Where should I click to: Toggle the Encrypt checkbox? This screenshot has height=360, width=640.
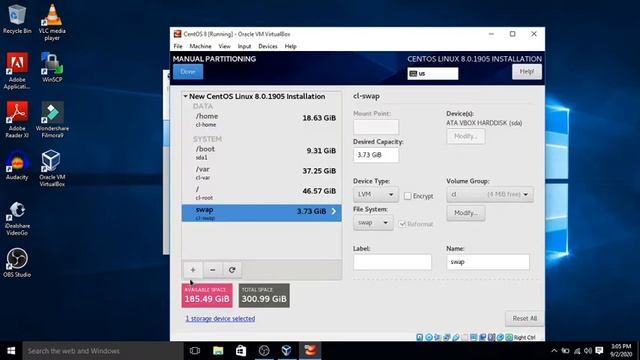pos(407,196)
